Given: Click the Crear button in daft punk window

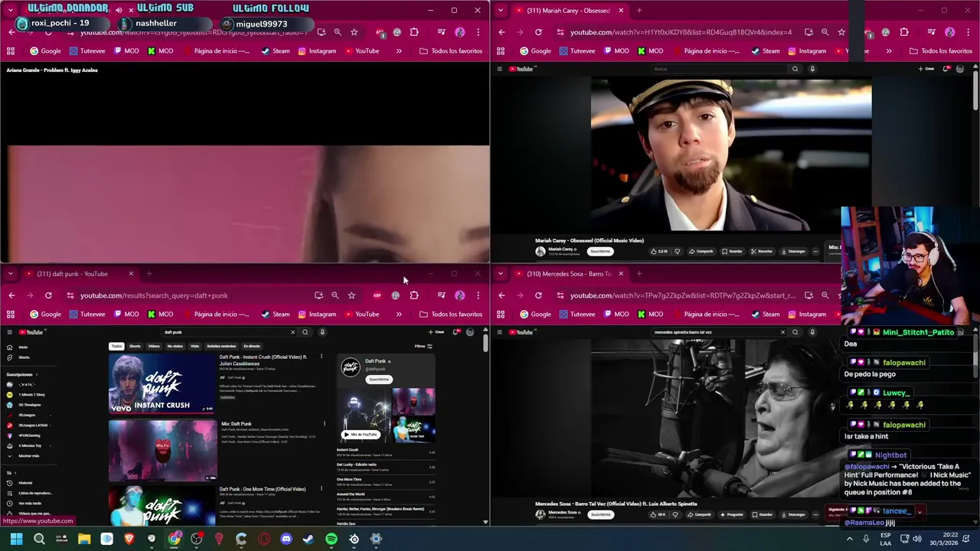Looking at the screenshot, I should coord(436,332).
